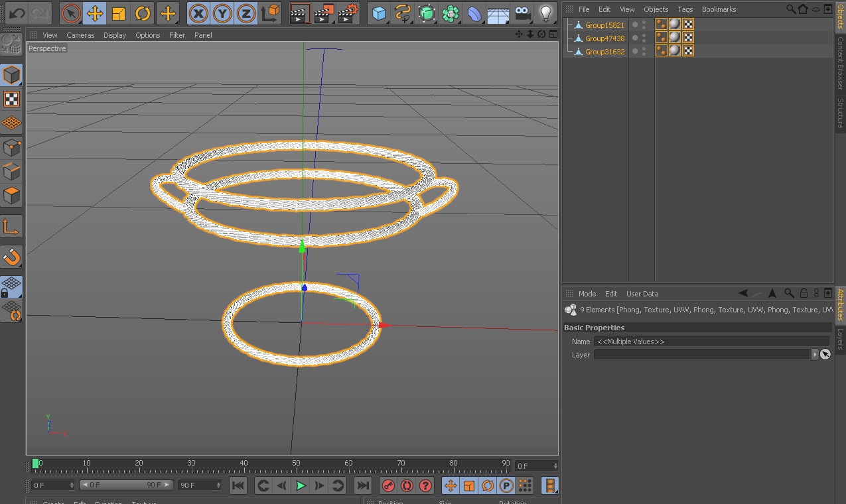Add a Cube primitive object
846x504 pixels.
379,13
